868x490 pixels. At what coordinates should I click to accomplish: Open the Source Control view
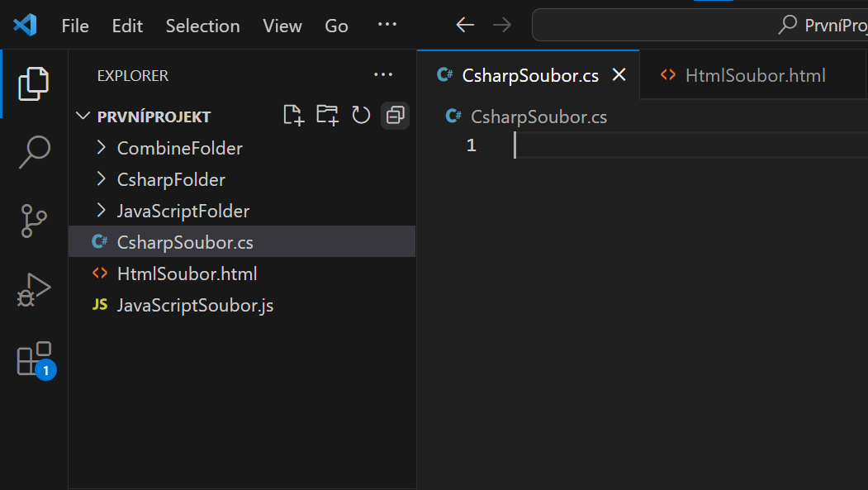(33, 221)
